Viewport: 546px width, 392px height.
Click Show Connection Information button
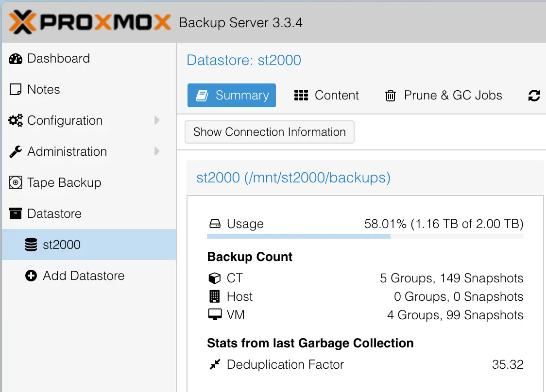[x=270, y=132]
